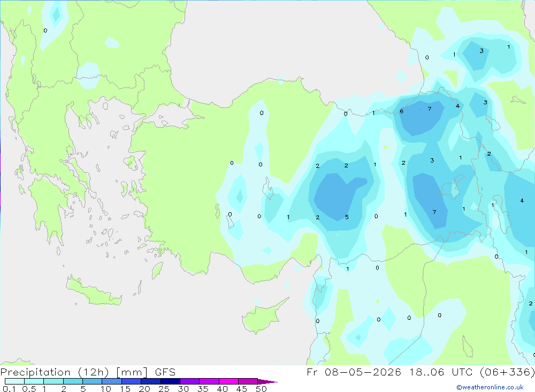The height and width of the screenshot is (392, 535).
Task: Select the 5–10 mm legend swatch
Action: pos(93,381)
